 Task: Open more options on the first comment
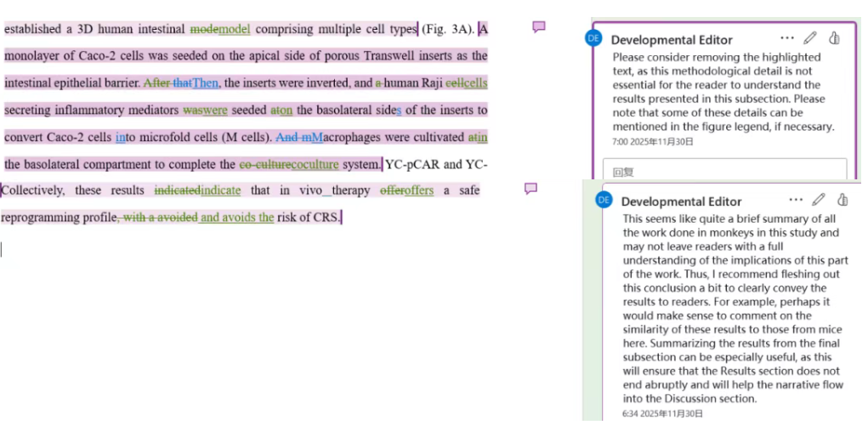[786, 38]
